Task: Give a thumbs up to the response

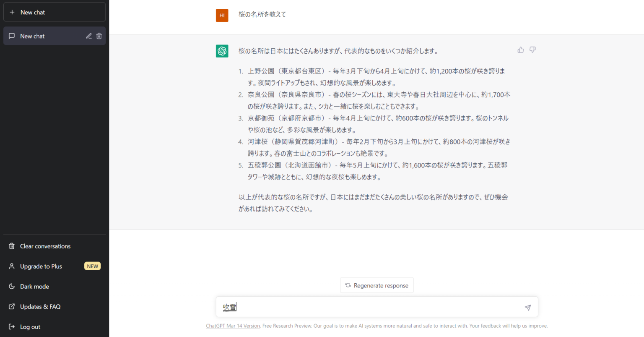Action: [x=520, y=50]
